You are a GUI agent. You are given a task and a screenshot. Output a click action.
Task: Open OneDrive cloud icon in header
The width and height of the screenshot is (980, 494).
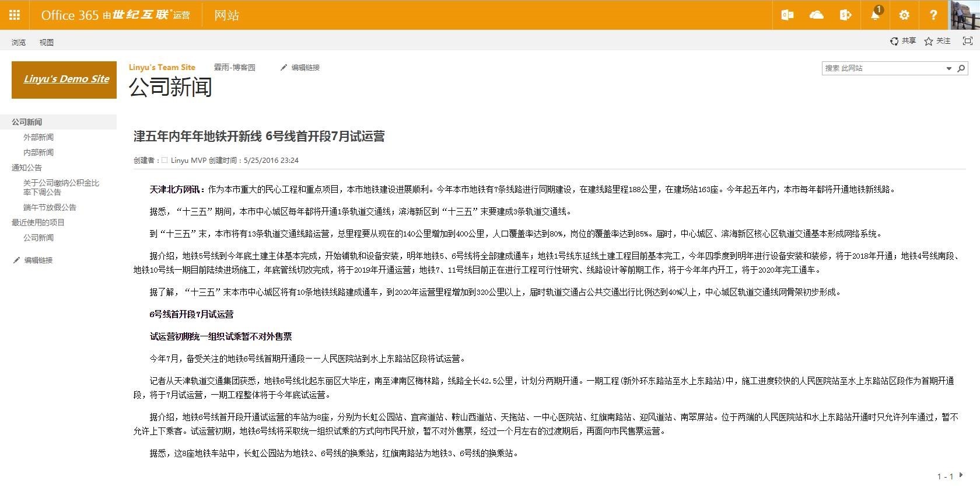[x=816, y=15]
